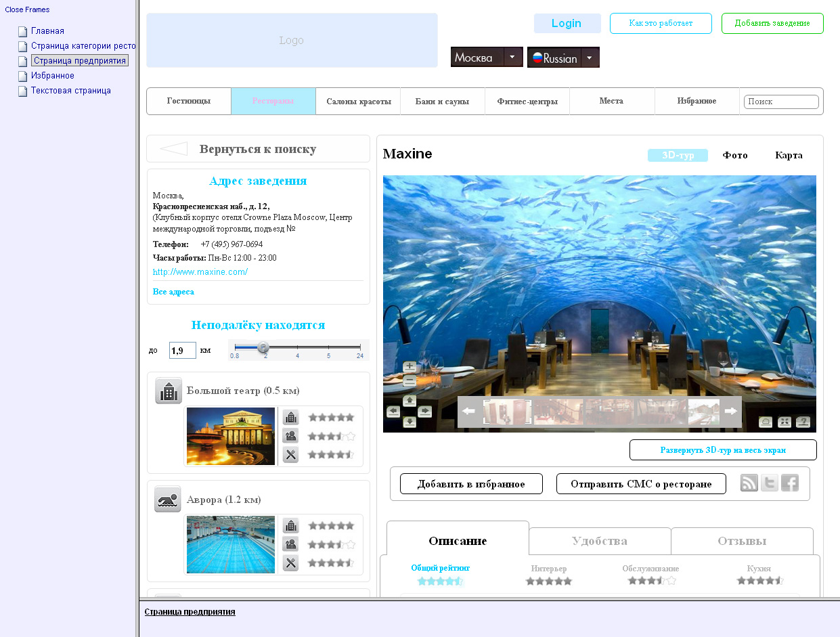Viewport: 840px width, 637px height.
Task: Pan the 3D tour view upward
Action: [x=410, y=401]
